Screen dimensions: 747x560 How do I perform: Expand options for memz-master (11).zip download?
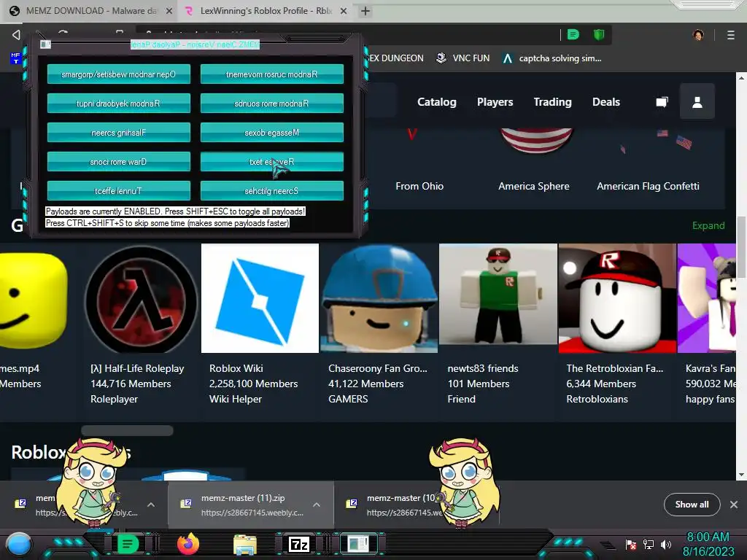click(x=317, y=505)
